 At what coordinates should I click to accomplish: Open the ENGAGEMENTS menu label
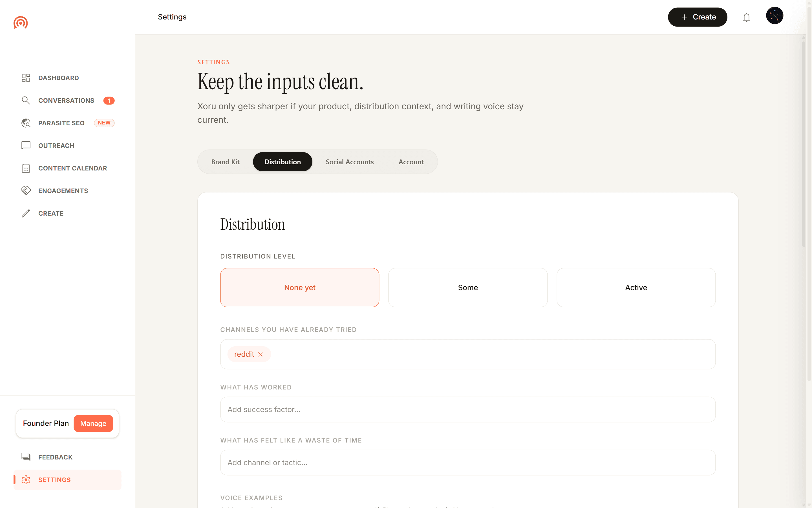point(63,190)
